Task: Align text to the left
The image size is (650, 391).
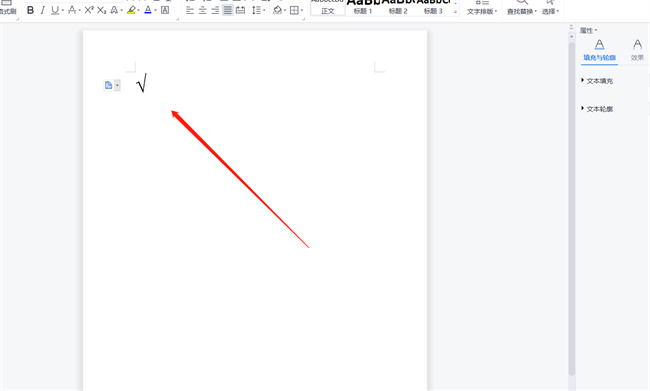Action: click(190, 10)
